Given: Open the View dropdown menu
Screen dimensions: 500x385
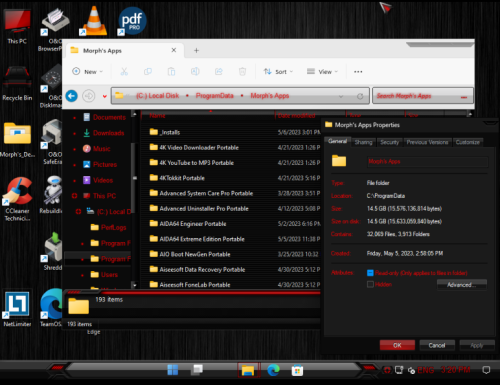Looking at the screenshot, I should coord(322,72).
